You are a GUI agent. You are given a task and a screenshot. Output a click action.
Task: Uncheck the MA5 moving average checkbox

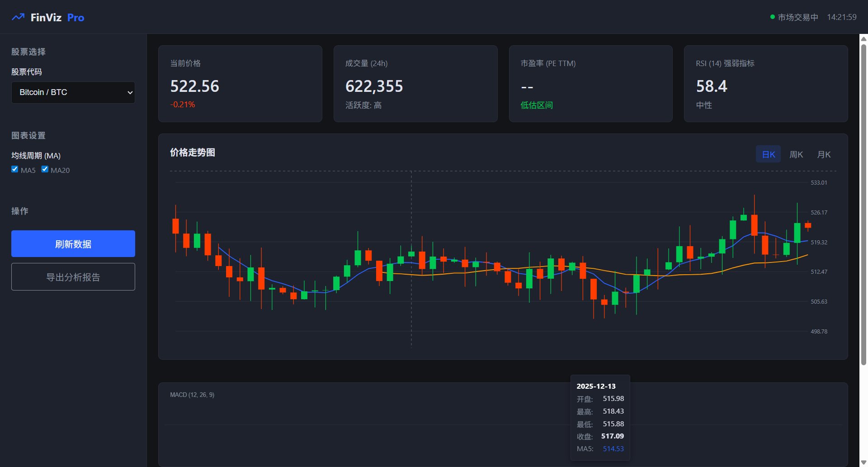pyautogui.click(x=15, y=169)
